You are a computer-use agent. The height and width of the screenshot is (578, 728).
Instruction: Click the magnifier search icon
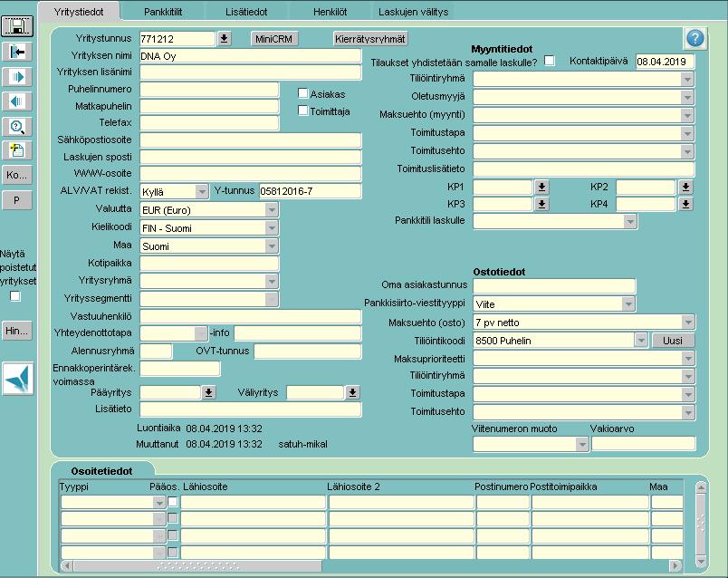coord(17,126)
